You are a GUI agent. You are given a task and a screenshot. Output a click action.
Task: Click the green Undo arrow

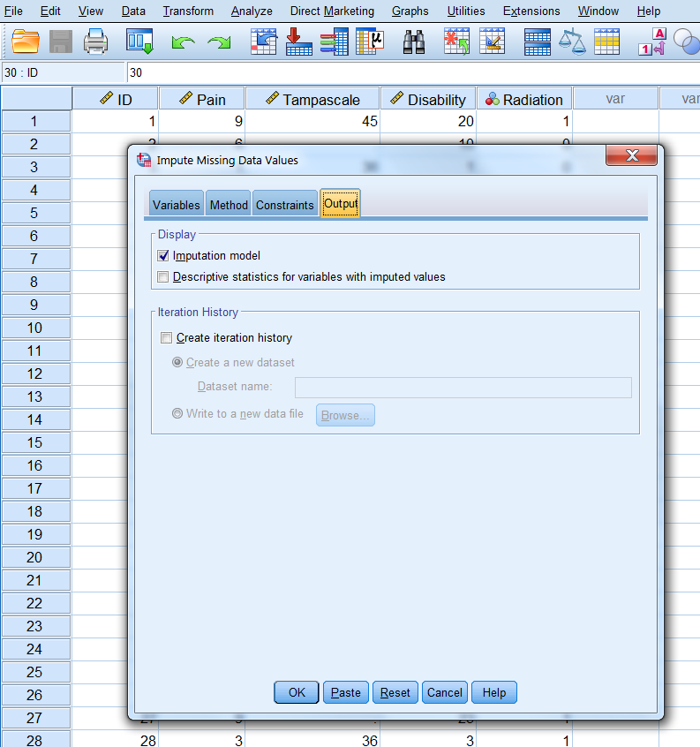click(184, 43)
